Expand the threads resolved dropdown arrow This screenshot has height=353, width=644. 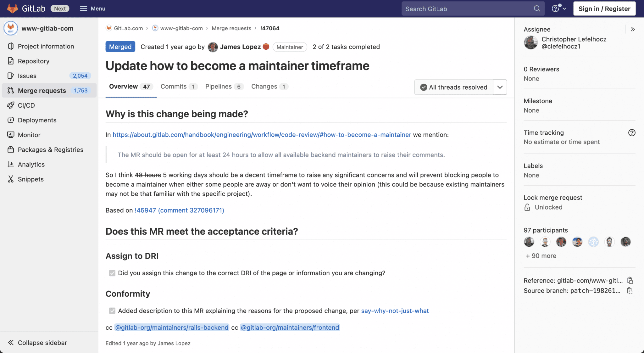[x=500, y=87]
